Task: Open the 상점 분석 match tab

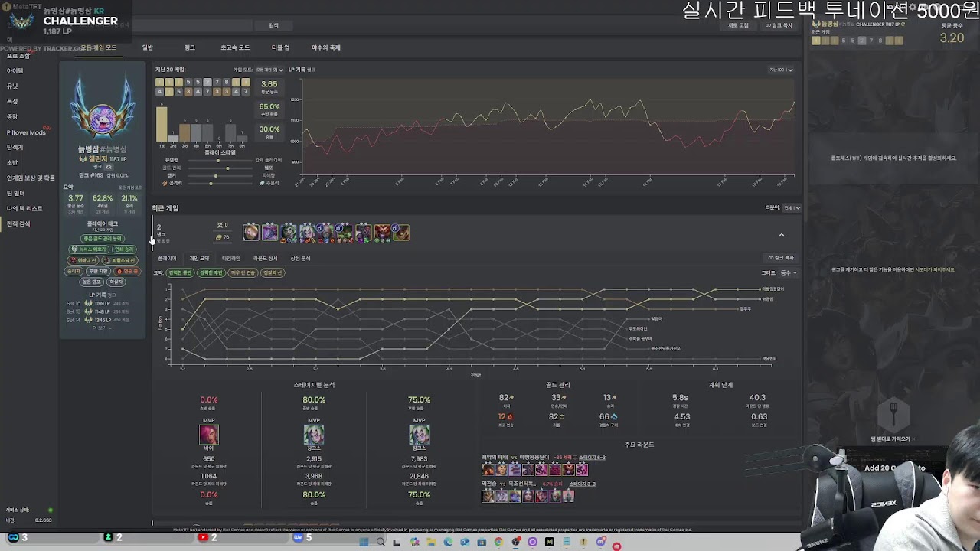Action: pyautogui.click(x=300, y=259)
